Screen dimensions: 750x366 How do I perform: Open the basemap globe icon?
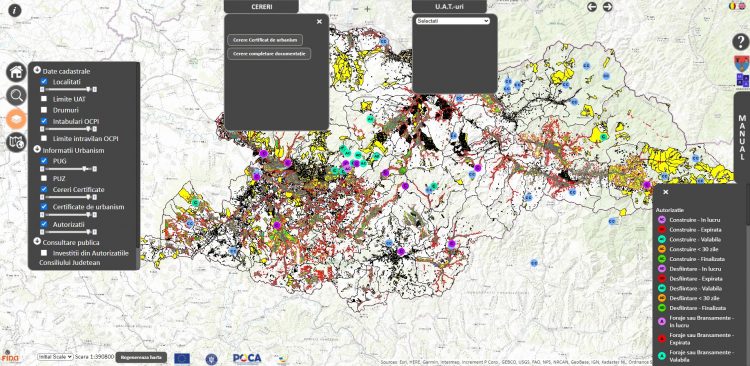[x=16, y=142]
